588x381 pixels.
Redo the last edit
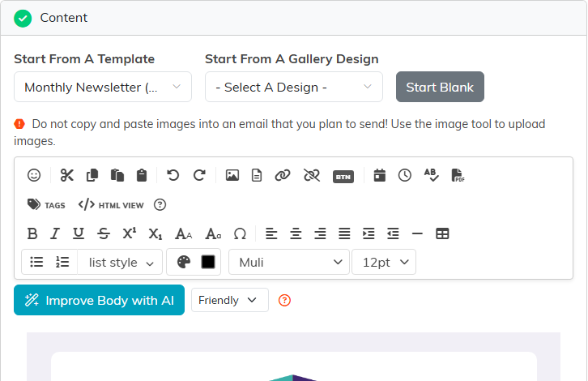(199, 175)
